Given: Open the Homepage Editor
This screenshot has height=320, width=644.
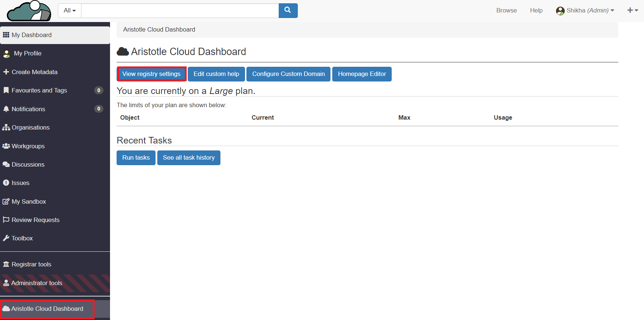Looking at the screenshot, I should point(362,74).
